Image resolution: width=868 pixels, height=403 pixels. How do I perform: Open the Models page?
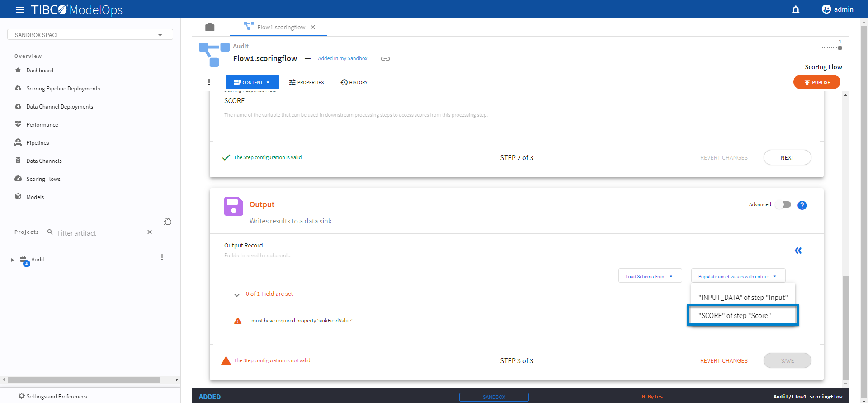tap(35, 197)
